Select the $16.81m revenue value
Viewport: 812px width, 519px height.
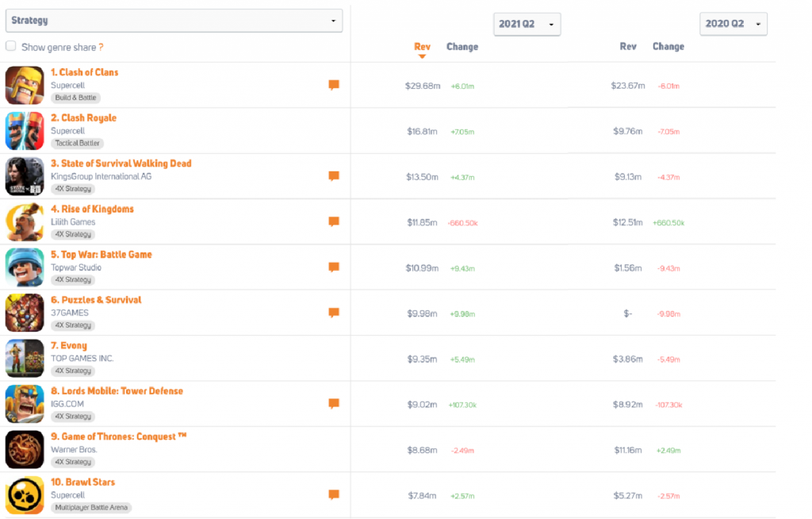pyautogui.click(x=422, y=132)
